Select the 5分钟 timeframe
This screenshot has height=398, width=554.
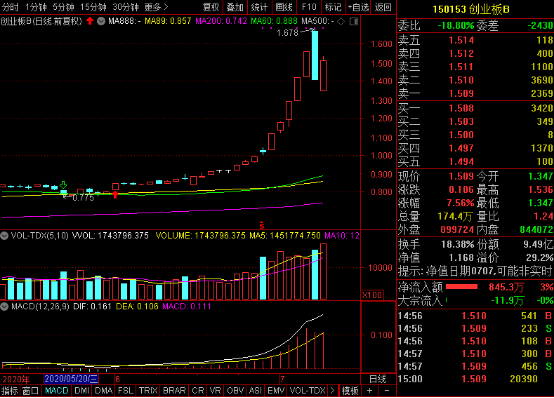point(64,7)
